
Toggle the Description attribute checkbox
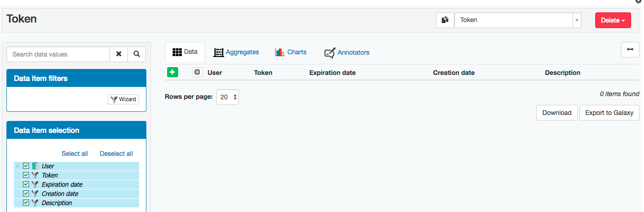click(x=26, y=203)
